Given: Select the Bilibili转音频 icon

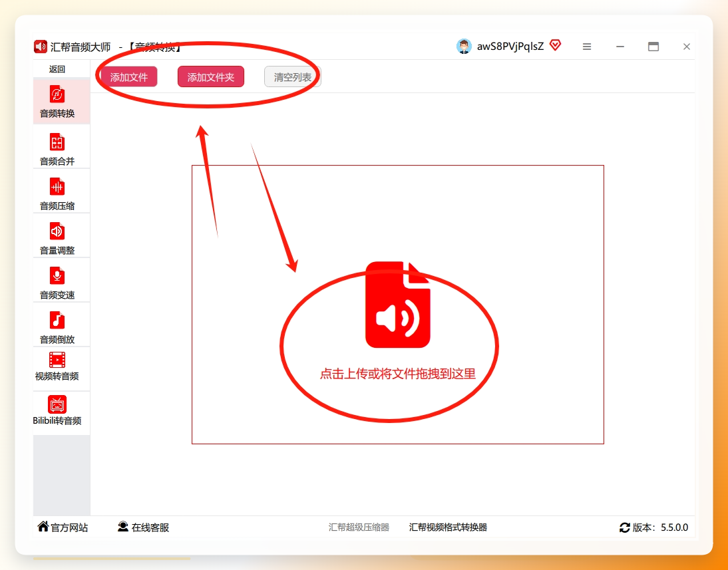Looking at the screenshot, I should pos(57,404).
